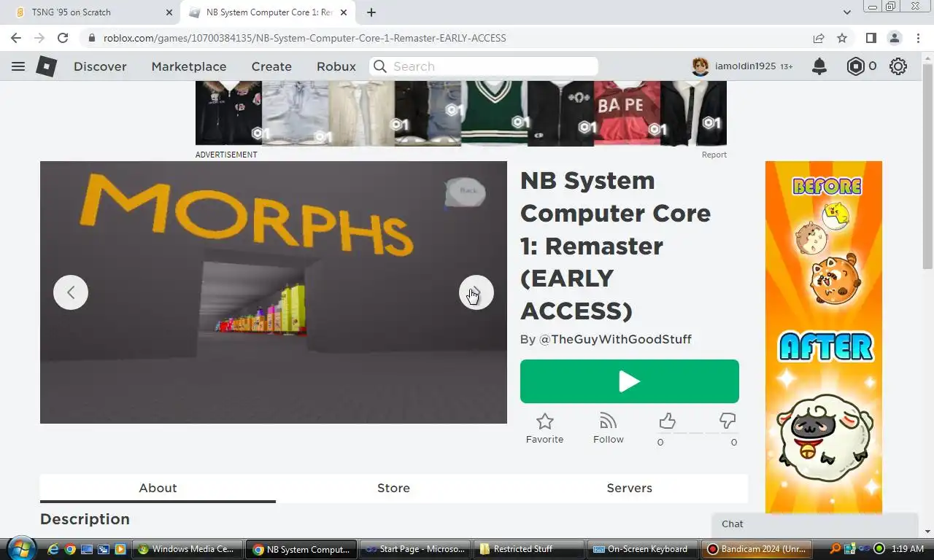934x560 pixels.
Task: Close the TSNG '95 on Scratch tab
Action: [169, 12]
